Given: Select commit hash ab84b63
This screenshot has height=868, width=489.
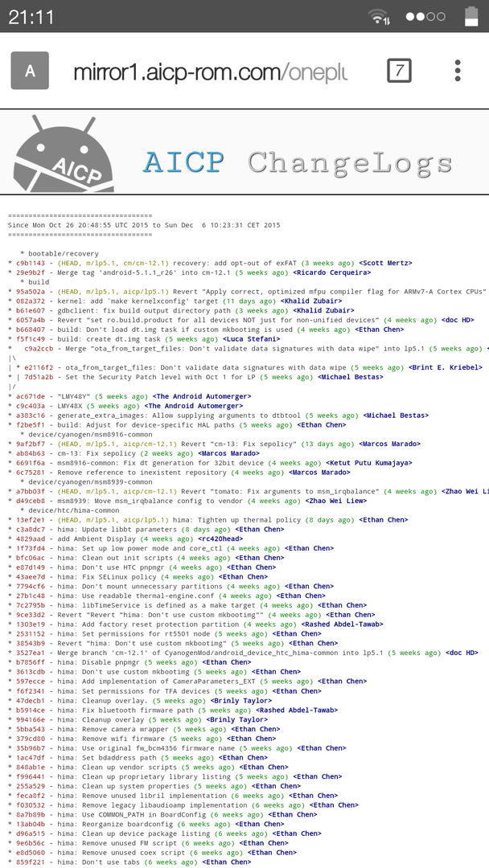Looking at the screenshot, I should coord(31,452).
